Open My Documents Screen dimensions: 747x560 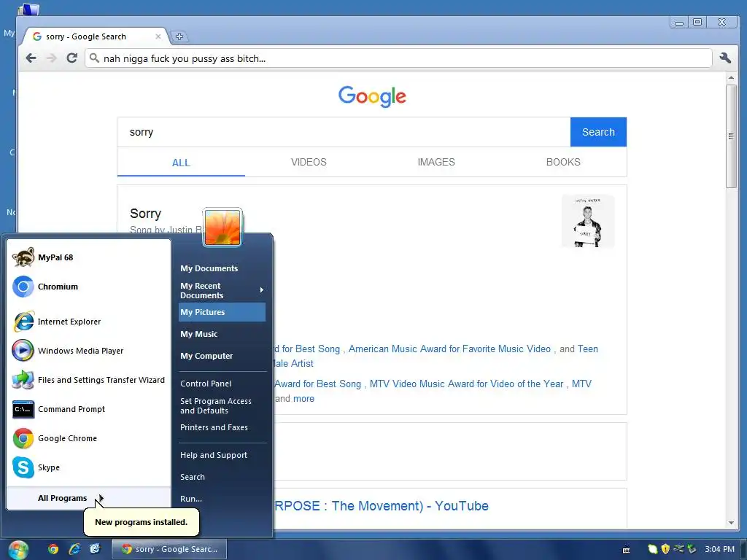pos(222,268)
